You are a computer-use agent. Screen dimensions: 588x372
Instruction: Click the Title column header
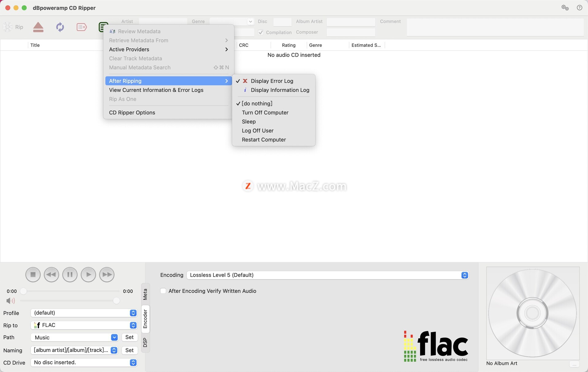[x=35, y=45]
